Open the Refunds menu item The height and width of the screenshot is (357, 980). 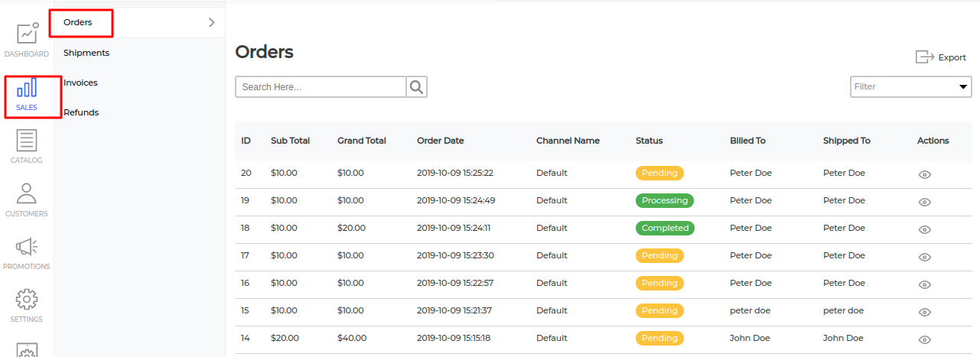[81, 112]
